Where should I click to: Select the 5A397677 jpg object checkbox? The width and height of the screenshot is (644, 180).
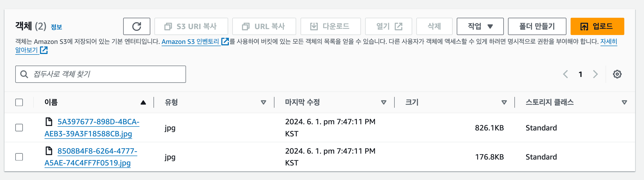[19, 128]
